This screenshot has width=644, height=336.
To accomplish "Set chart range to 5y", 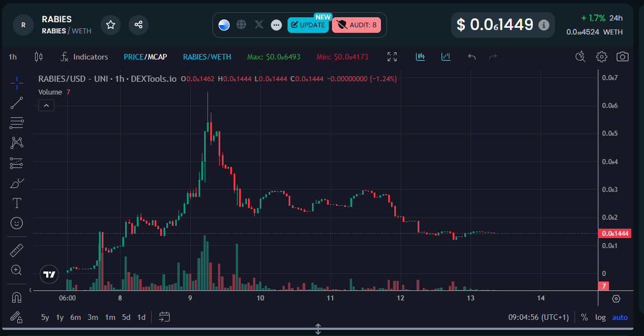I will (45, 317).
